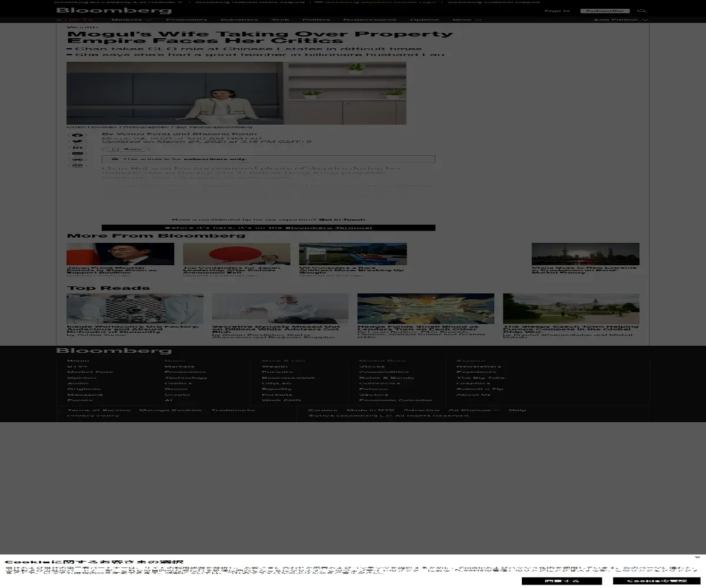
Task: Click footer link Made in NYC
Action: (371, 410)
